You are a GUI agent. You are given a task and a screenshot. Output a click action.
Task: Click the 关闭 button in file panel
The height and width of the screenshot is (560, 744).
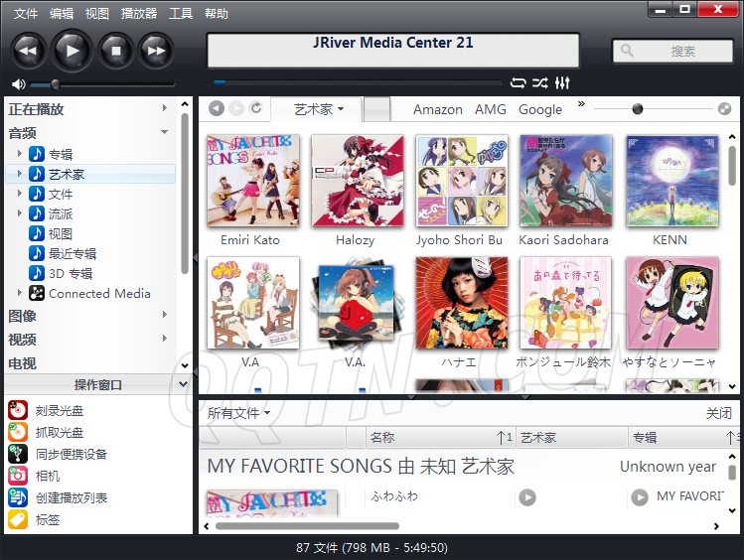pos(718,413)
